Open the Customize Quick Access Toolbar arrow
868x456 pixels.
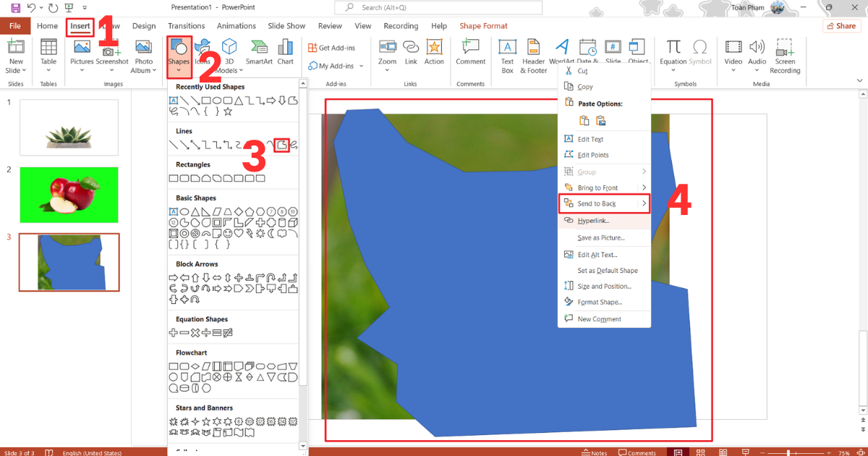pyautogui.click(x=85, y=8)
